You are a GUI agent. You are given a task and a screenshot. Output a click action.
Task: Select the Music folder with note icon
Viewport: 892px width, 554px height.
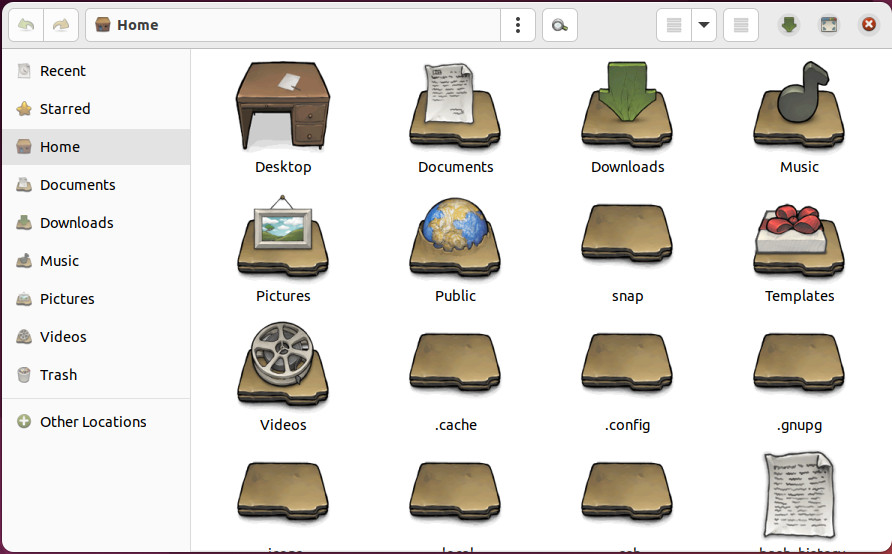799,105
